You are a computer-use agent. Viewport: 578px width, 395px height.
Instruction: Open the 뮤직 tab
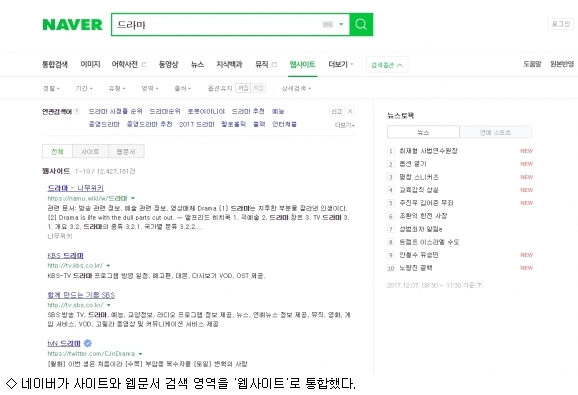coord(262,64)
